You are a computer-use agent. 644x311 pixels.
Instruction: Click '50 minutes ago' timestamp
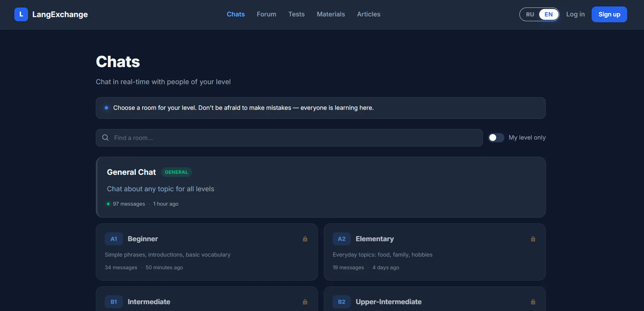[164, 268]
